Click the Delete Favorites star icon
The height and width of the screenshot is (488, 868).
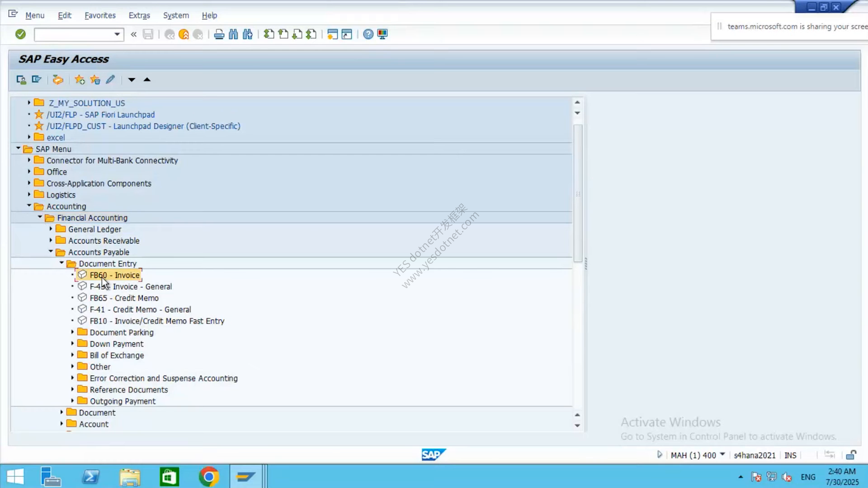pyautogui.click(x=95, y=80)
